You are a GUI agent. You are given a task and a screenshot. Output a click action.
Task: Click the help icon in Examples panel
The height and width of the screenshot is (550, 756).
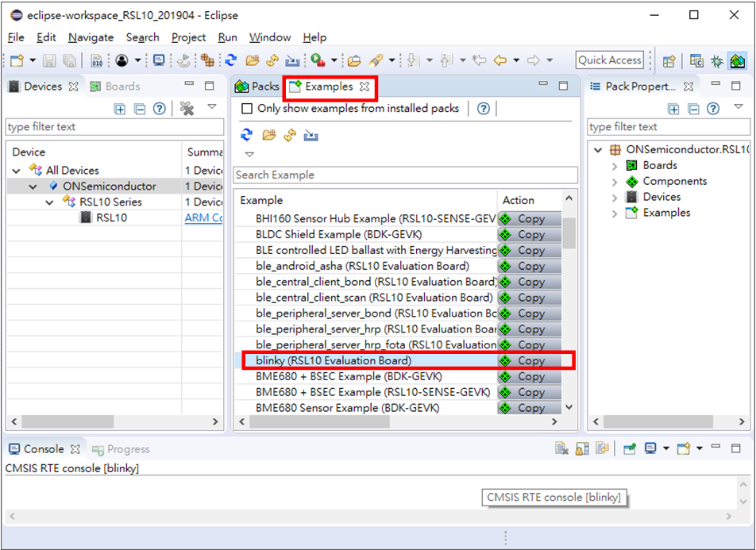click(x=484, y=109)
